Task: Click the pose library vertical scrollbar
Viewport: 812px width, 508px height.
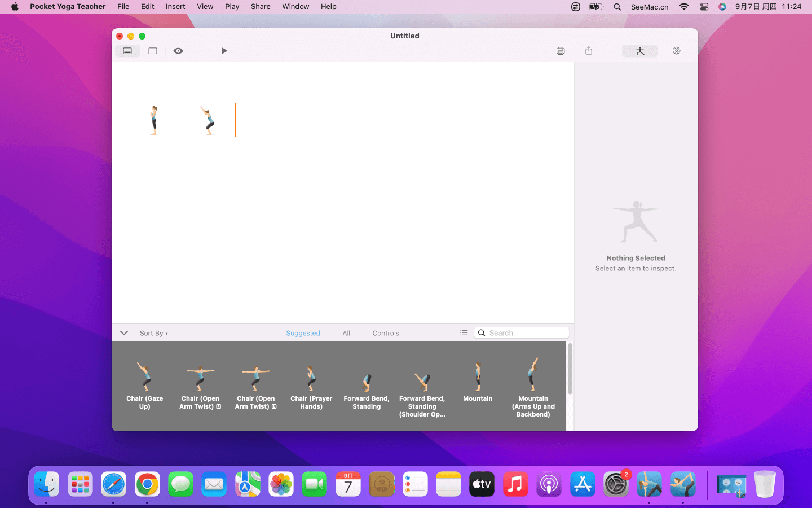Action: point(570,370)
